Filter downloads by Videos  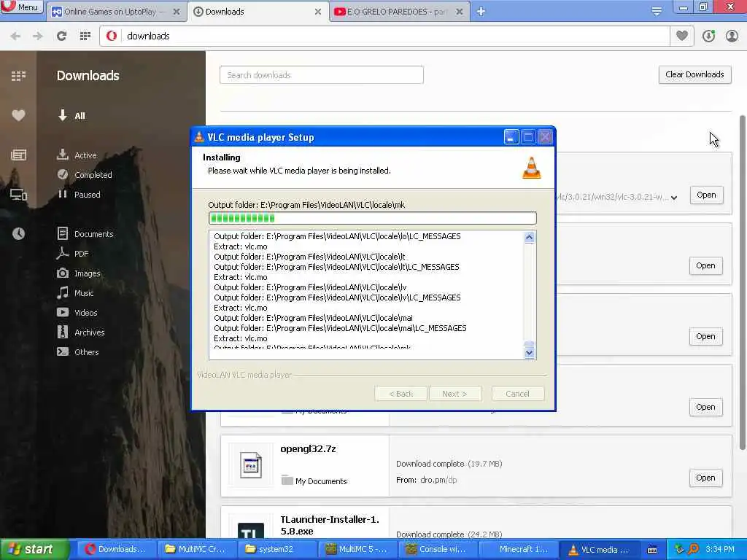tap(77, 312)
